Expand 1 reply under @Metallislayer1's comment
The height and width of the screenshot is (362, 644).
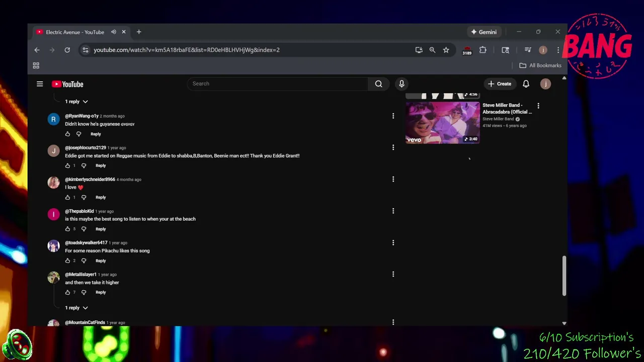tap(76, 308)
